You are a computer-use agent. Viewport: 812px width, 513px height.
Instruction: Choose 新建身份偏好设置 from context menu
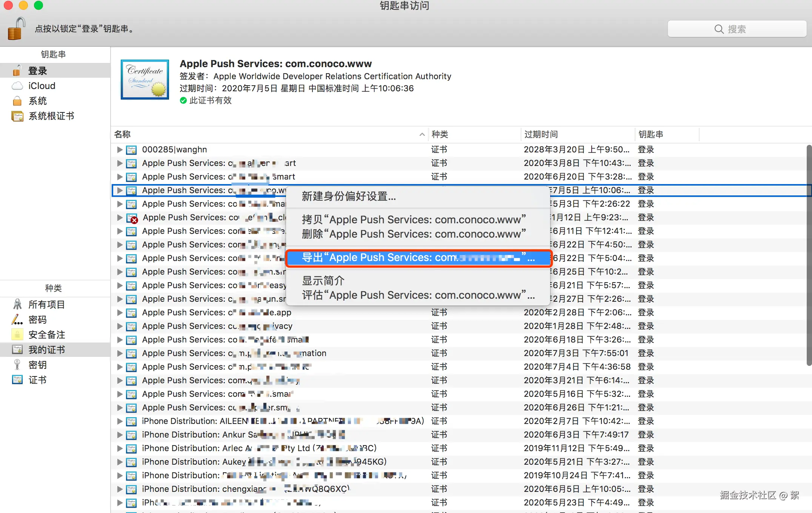pyautogui.click(x=349, y=196)
